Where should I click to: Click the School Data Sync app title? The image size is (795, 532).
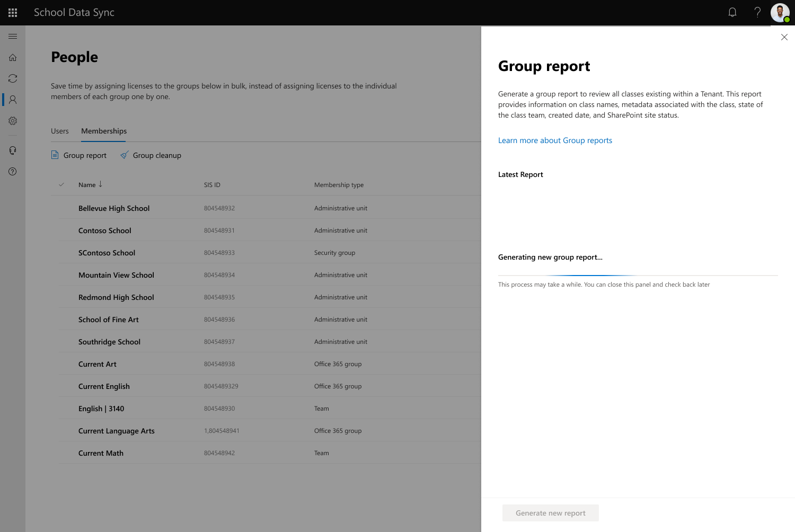click(74, 12)
